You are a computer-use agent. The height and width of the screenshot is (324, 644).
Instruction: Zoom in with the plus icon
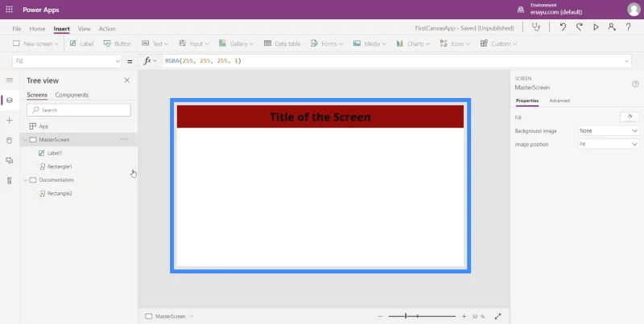click(464, 316)
